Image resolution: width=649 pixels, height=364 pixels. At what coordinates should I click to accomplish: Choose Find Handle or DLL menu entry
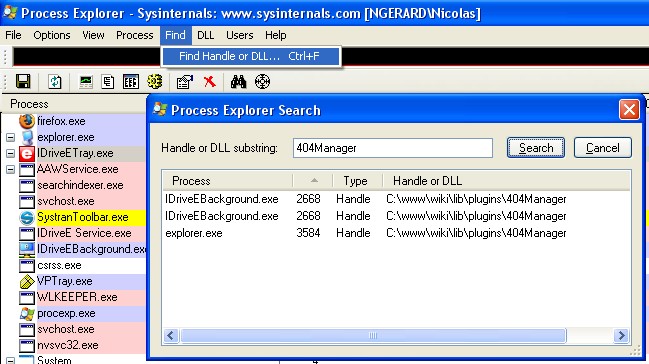[251, 56]
